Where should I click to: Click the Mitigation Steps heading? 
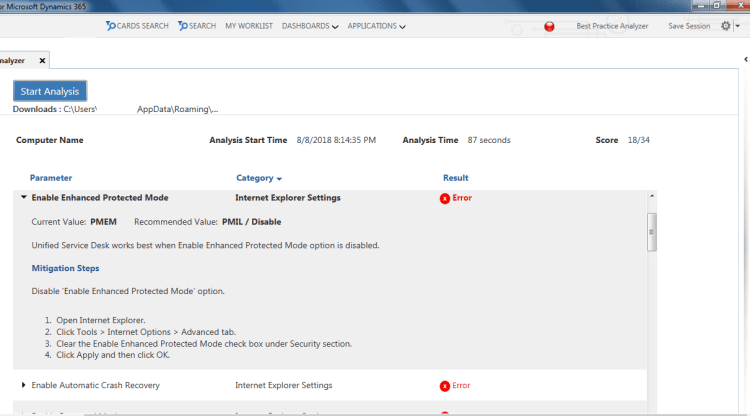click(x=66, y=268)
